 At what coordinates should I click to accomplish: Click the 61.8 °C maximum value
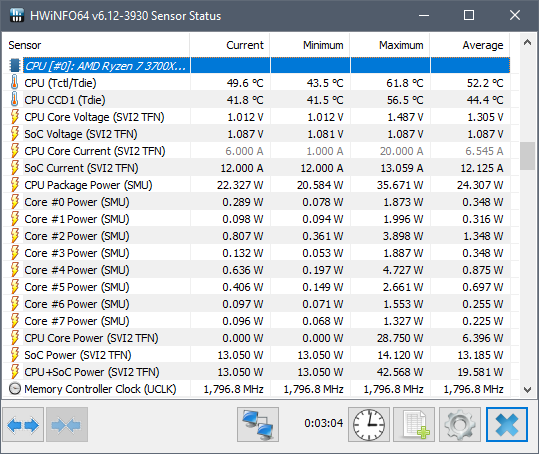tap(405, 83)
